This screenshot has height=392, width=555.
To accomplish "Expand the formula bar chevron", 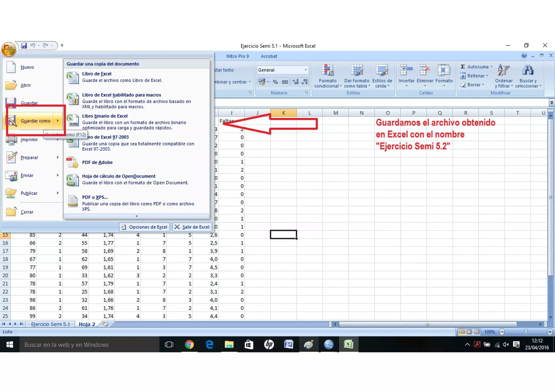I will [551, 102].
